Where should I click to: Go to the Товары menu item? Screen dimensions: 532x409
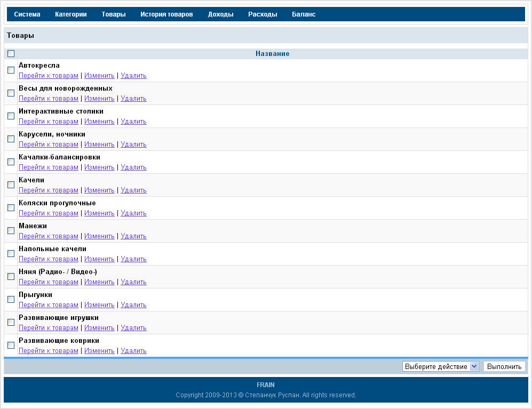coord(114,14)
